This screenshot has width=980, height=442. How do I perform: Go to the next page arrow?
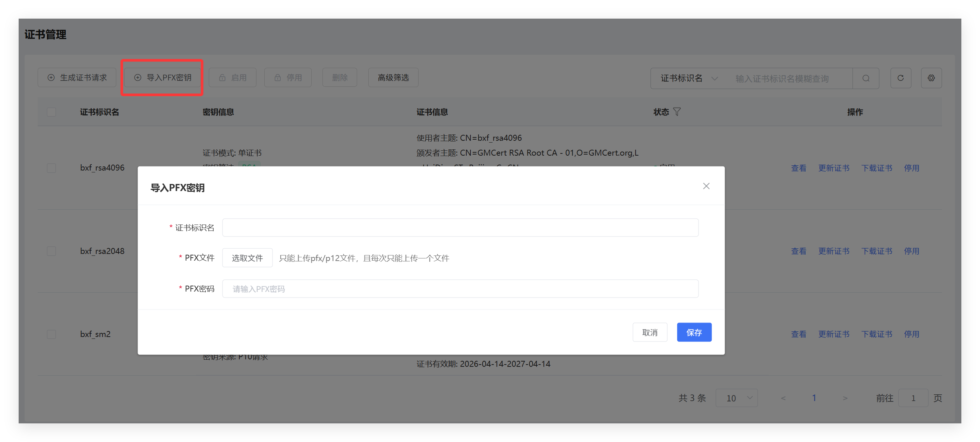845,398
